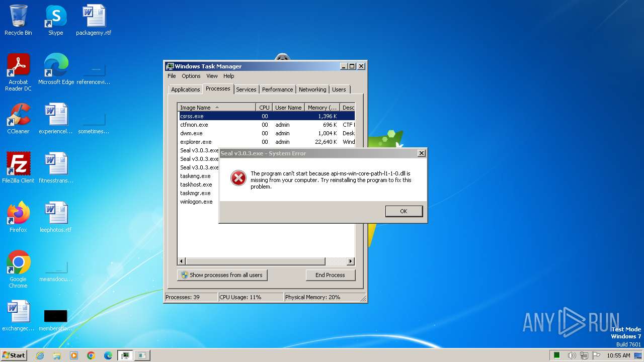
Task: Select the Task Manager taskbar button
Action: pos(125,355)
